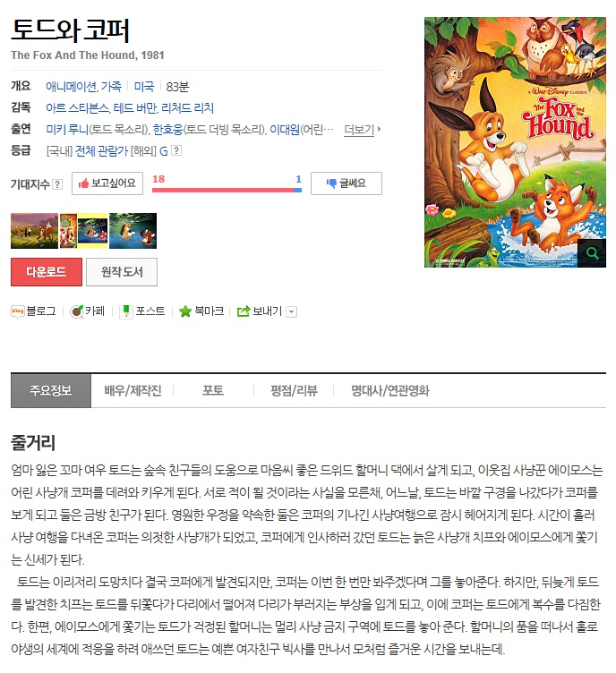This screenshot has width=616, height=673.
Task: Click the red 다운로드 button
Action: point(47,272)
